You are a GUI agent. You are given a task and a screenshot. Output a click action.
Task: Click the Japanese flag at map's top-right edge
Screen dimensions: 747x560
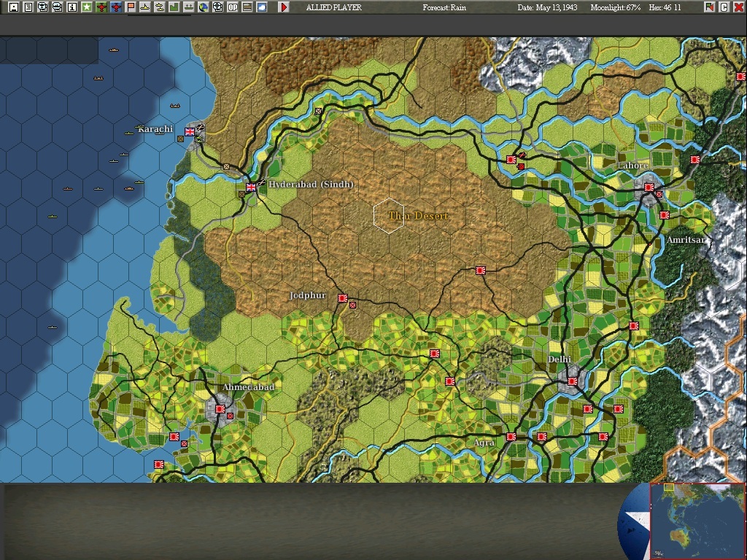(x=741, y=76)
